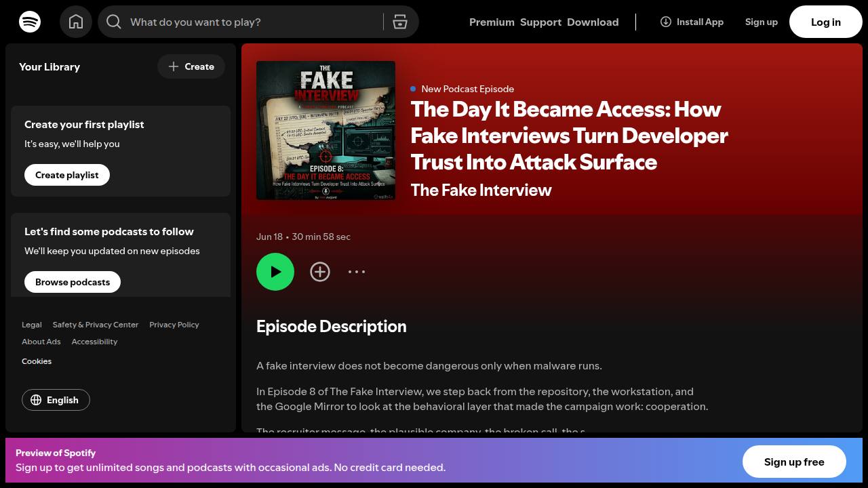The image size is (868, 488).
Task: Click 'Preview of Spotify' banner text
Action: (x=56, y=453)
